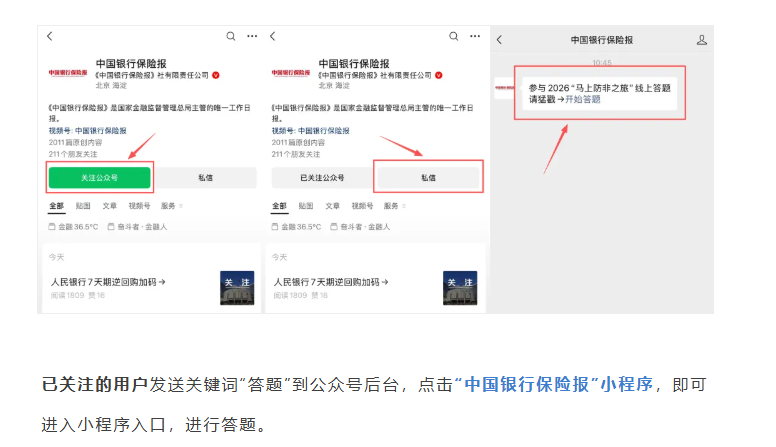This screenshot has height=447, width=776.
Task: Open search on screen with green 关注公众号 button
Action: tap(231, 36)
